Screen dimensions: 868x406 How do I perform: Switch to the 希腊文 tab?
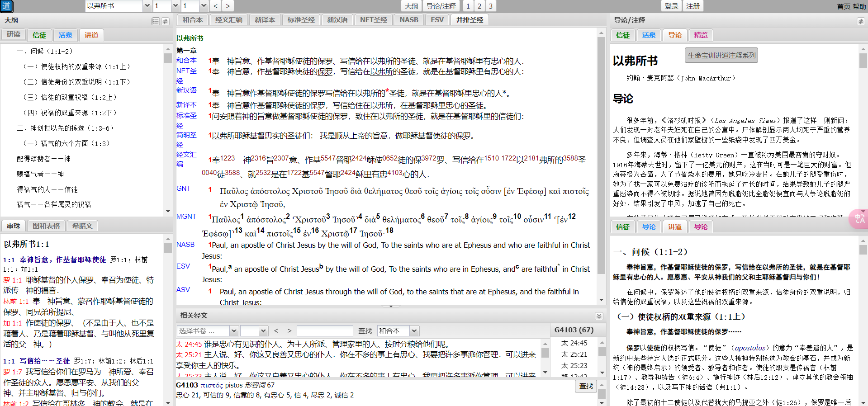pos(82,226)
